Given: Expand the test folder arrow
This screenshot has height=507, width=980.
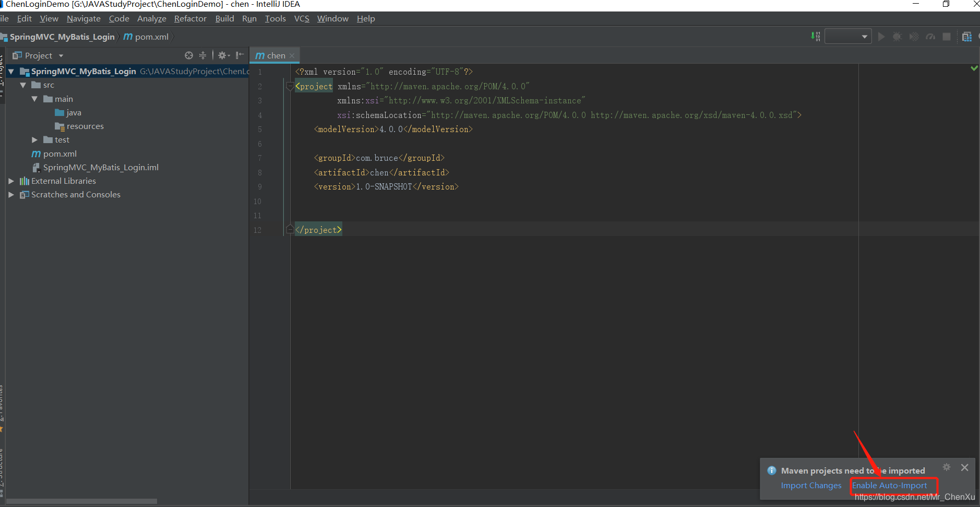Looking at the screenshot, I should pos(34,140).
